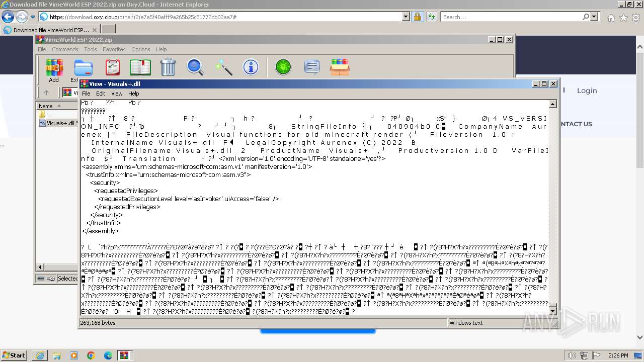Screen dimensions: 644x362
Task: Click the 2:26 PM taskbar clock
Action: click(x=618, y=355)
